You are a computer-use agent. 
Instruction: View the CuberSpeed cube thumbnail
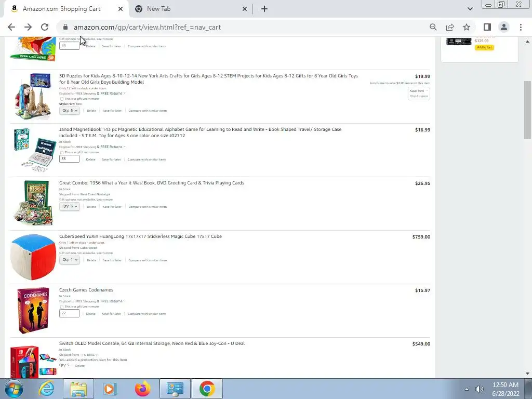pos(33,257)
